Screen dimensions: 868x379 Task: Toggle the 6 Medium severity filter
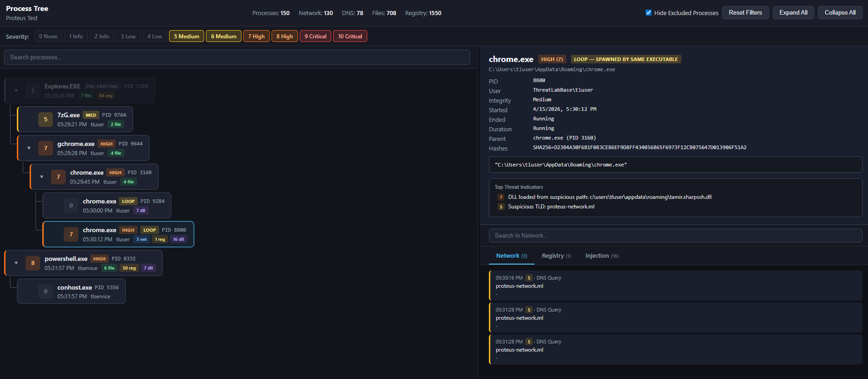[x=224, y=36]
